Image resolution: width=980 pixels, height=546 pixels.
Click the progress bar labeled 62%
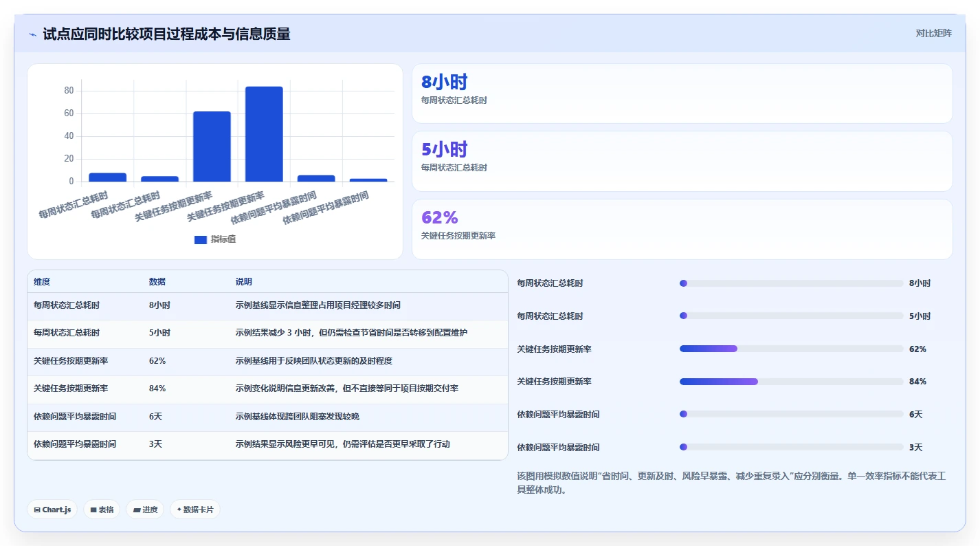pyautogui.click(x=791, y=349)
